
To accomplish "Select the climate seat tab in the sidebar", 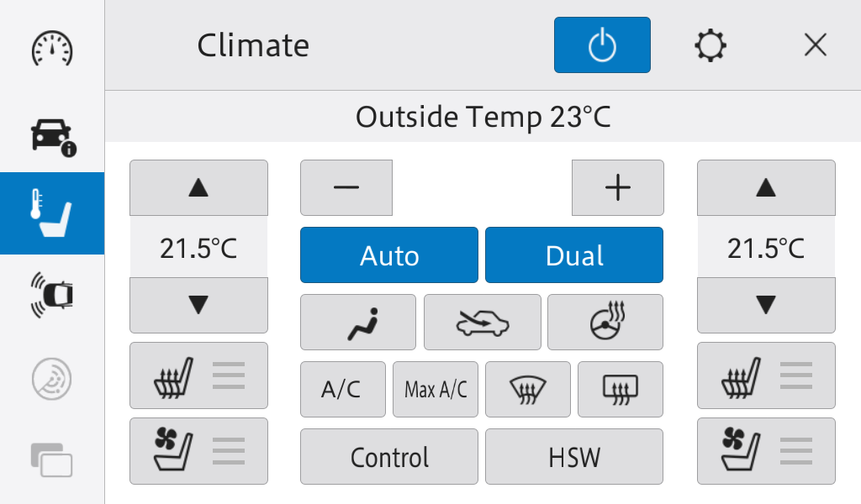I will click(52, 213).
